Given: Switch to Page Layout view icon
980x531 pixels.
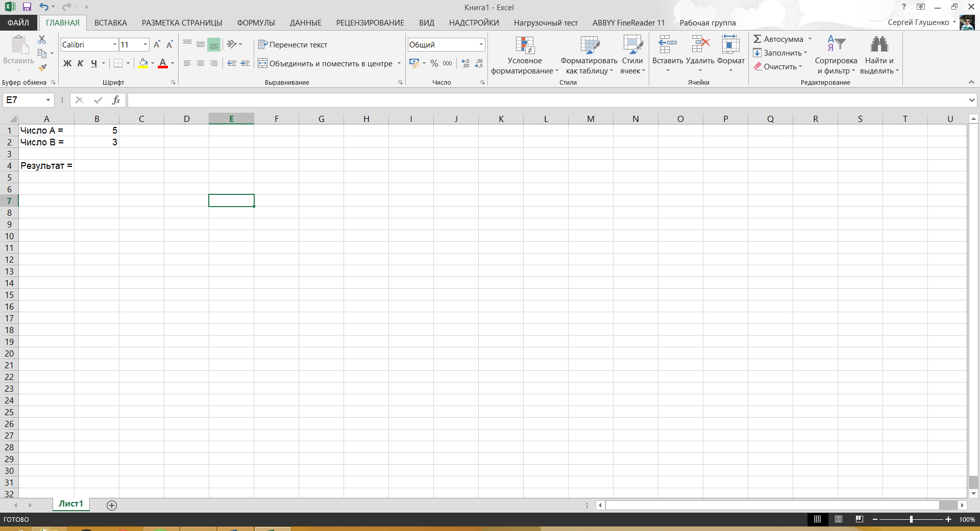Looking at the screenshot, I should (839, 519).
